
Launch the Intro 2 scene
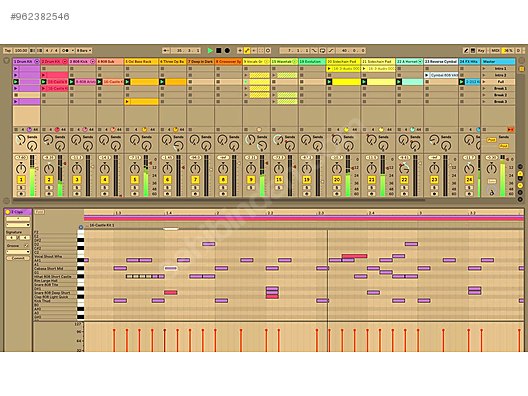(x=484, y=75)
